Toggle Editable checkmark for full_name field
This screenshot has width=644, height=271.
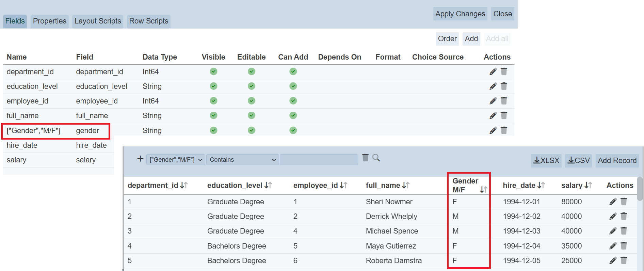[x=251, y=115]
